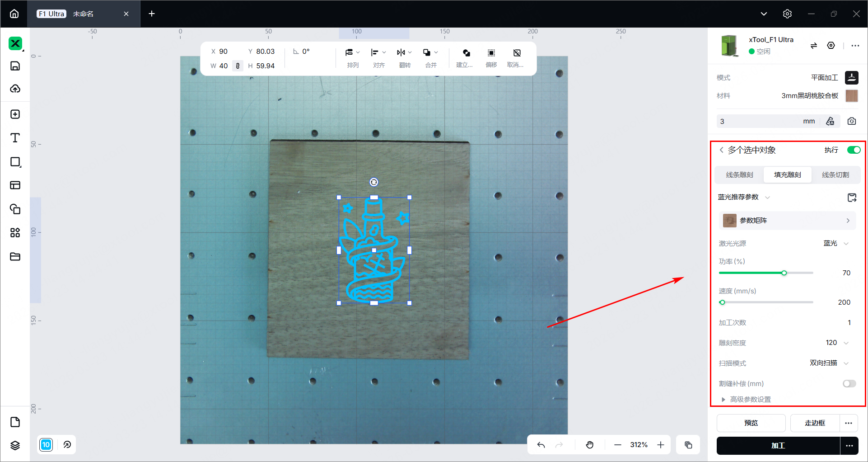Click the 预览 preview button
The height and width of the screenshot is (462, 868).
point(751,423)
